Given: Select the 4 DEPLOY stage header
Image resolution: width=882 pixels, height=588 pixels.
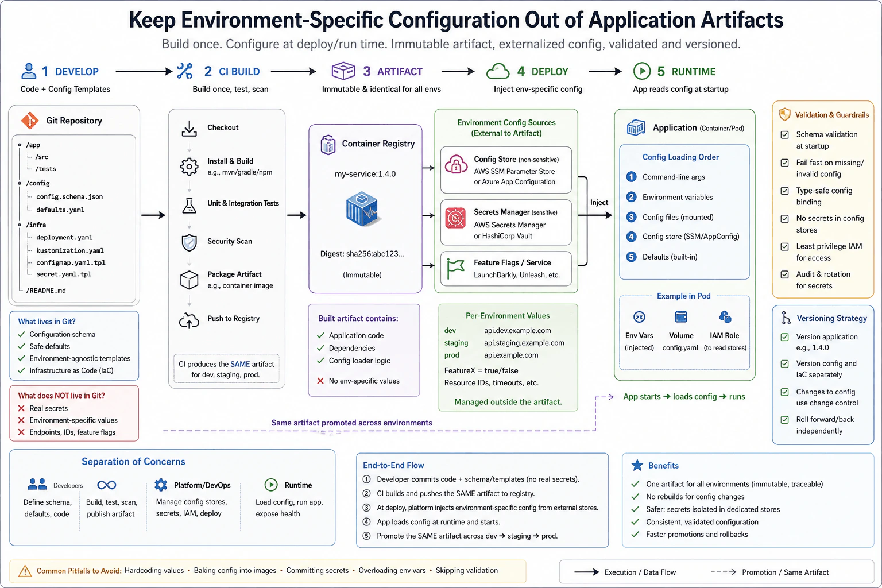Looking at the screenshot, I should pyautogui.click(x=527, y=71).
